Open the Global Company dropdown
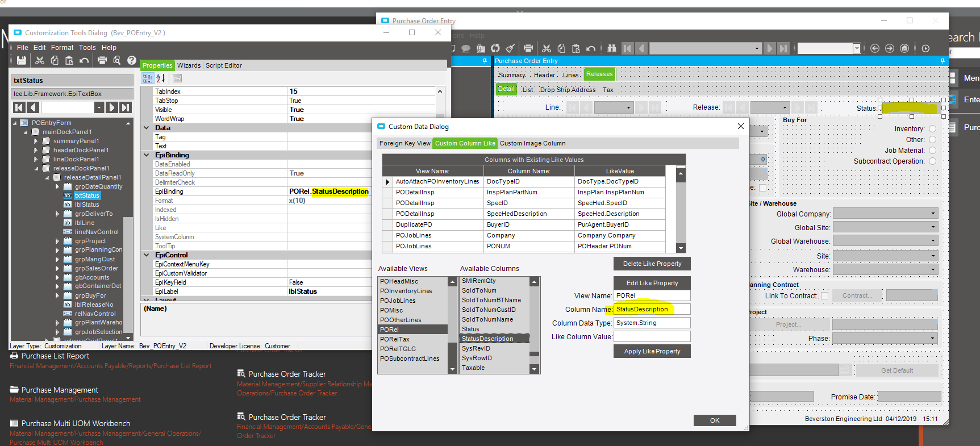Image resolution: width=980 pixels, height=446 pixels. coord(933,214)
